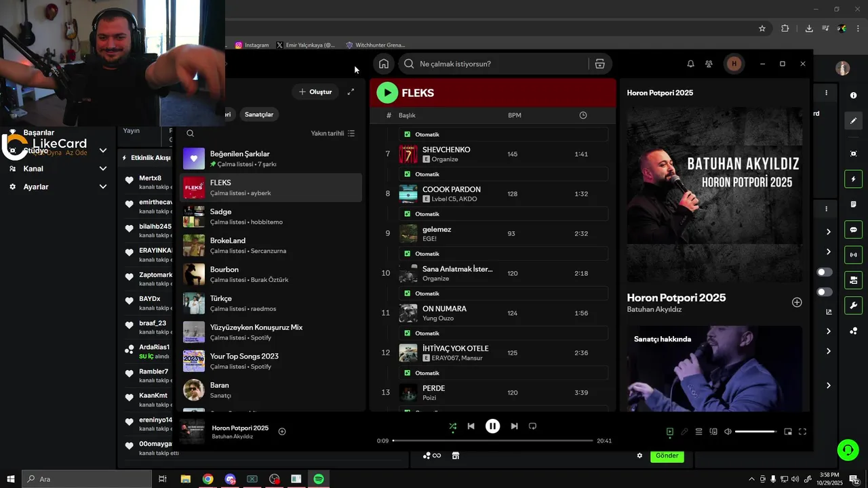This screenshot has height=488, width=868.
Task: Open Yakın tarihli sort dropdown
Action: [333, 134]
